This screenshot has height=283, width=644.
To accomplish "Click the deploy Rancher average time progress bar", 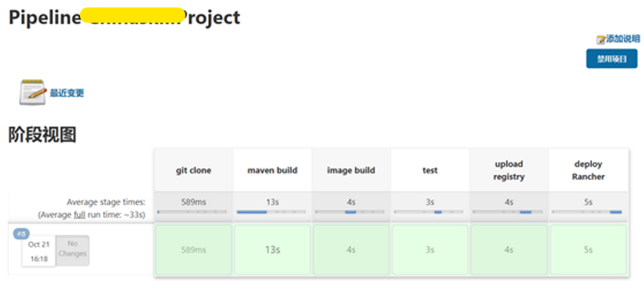I will [x=587, y=212].
